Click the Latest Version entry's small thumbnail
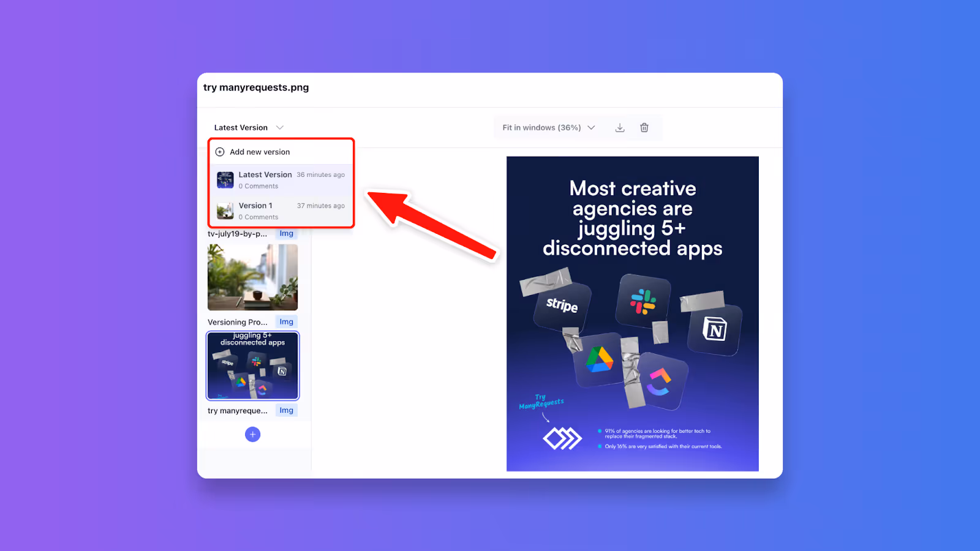The height and width of the screenshot is (551, 980). (225, 180)
